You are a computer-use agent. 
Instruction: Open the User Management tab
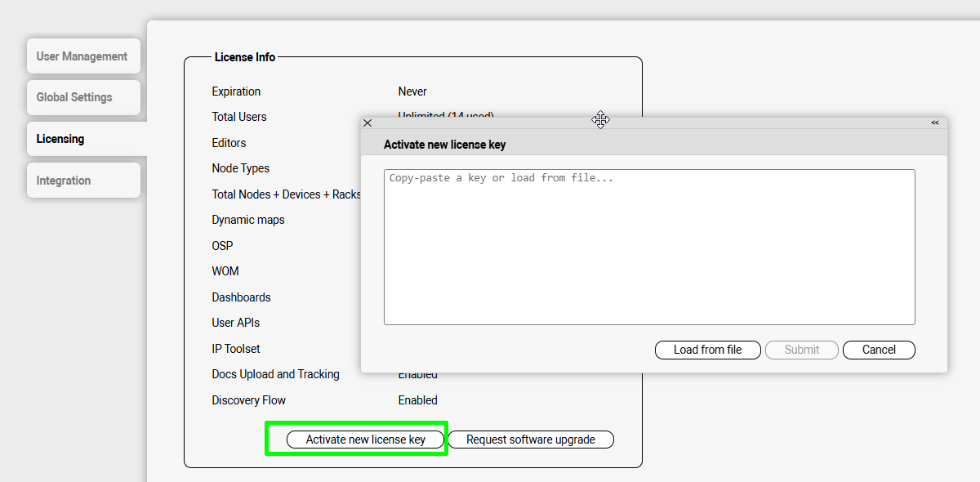coord(82,56)
